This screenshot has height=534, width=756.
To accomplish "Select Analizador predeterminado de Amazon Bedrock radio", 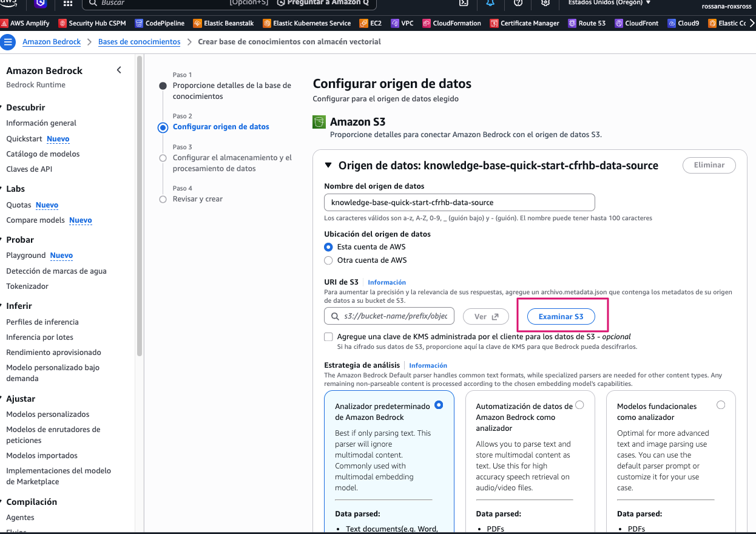I will (x=439, y=405).
